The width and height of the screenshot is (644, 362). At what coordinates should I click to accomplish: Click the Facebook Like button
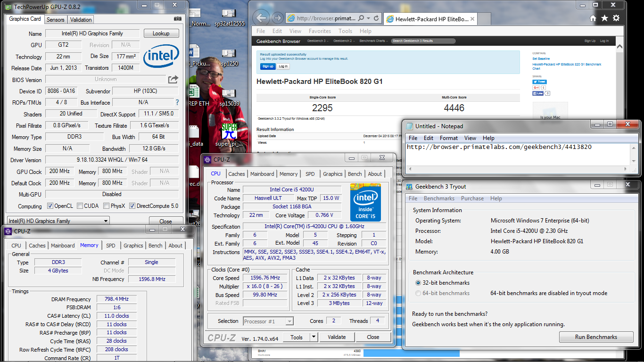click(538, 93)
